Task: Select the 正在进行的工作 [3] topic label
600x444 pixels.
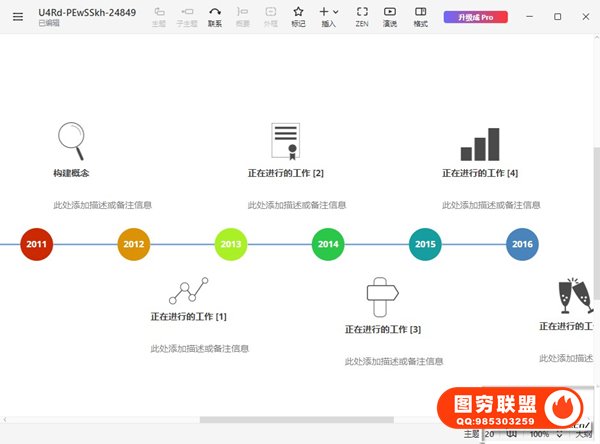Action: click(383, 329)
